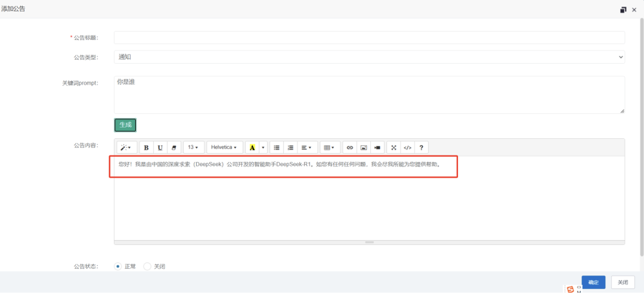Insert a picture with the image icon
The height and width of the screenshot is (293, 644).
363,148
